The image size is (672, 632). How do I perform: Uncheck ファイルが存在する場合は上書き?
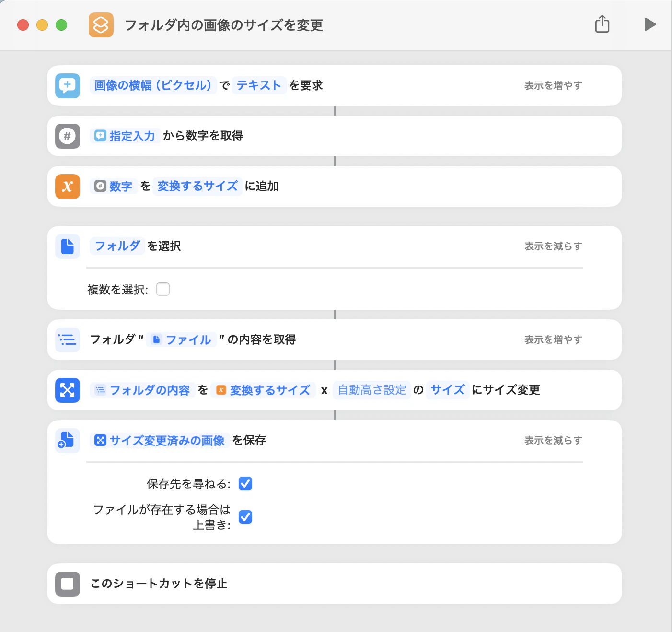(245, 517)
